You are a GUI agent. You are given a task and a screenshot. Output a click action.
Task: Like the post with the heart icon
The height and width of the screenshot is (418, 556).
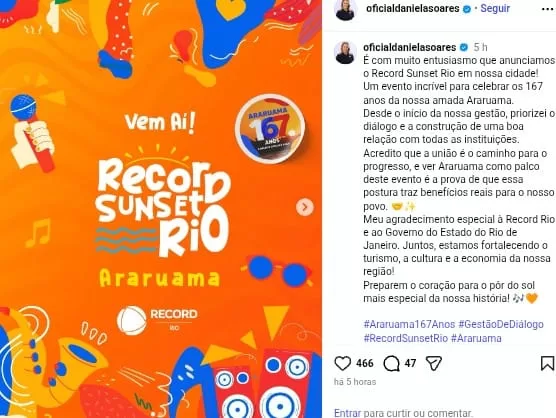[x=343, y=363]
